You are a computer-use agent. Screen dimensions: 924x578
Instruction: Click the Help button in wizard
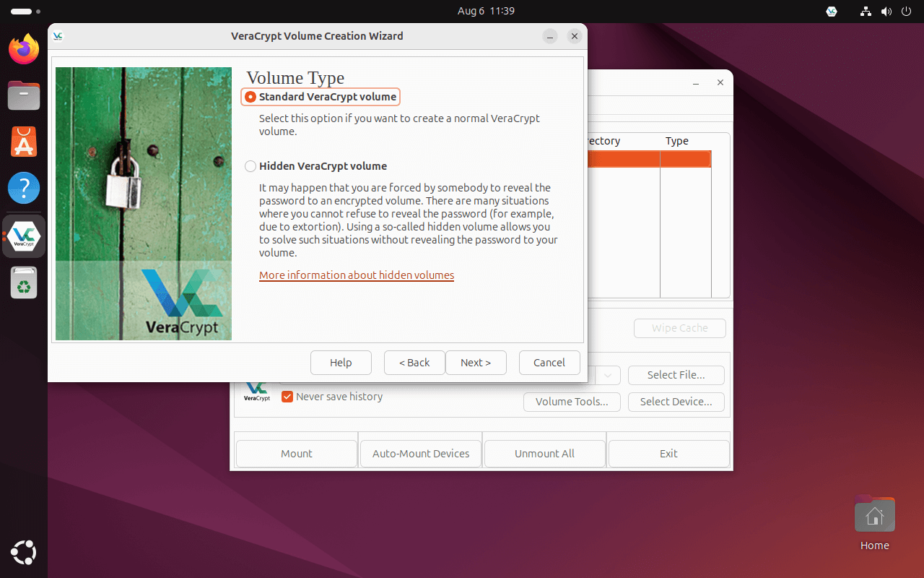(341, 363)
